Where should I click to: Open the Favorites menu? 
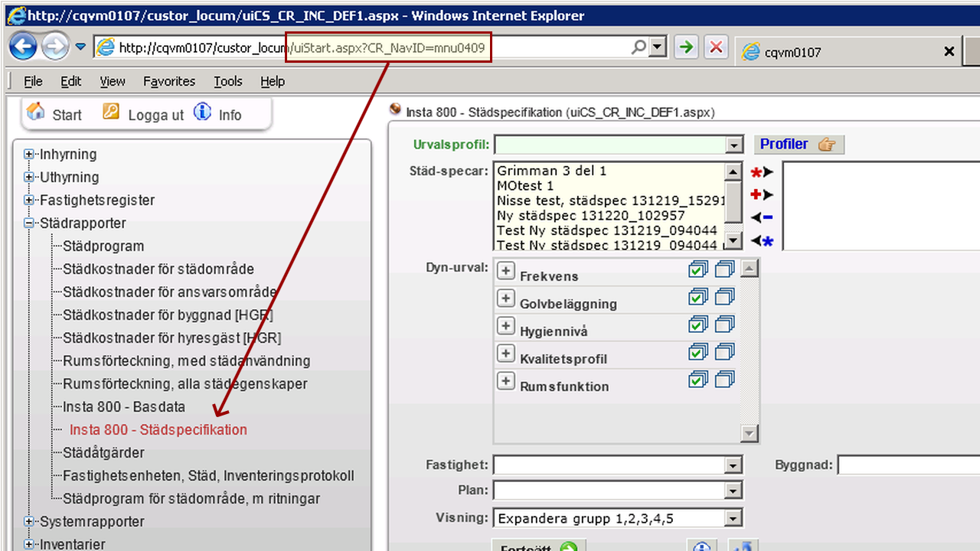click(x=169, y=81)
